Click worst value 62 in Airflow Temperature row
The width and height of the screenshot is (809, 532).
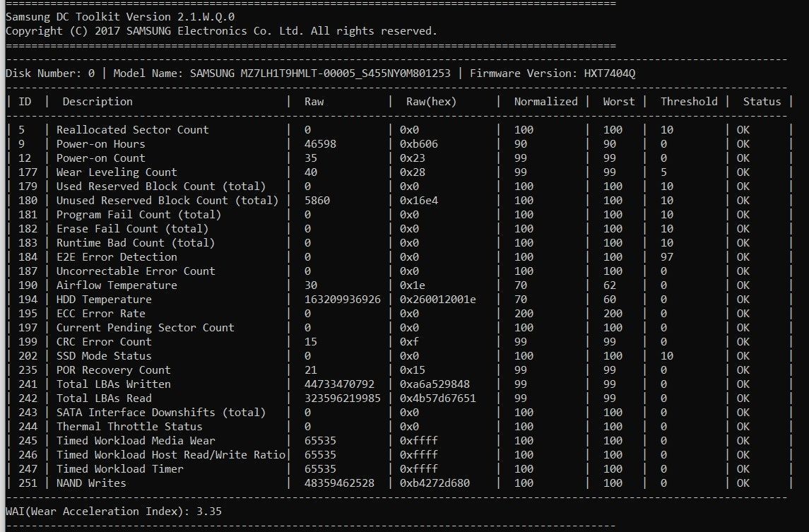pyautogui.click(x=609, y=285)
